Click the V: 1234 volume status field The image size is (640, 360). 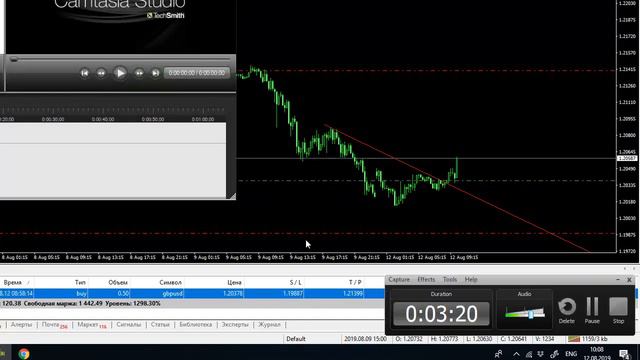pyautogui.click(x=545, y=339)
